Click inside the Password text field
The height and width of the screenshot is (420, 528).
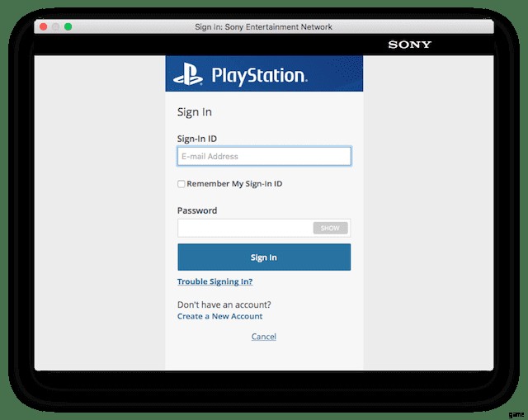pos(244,228)
